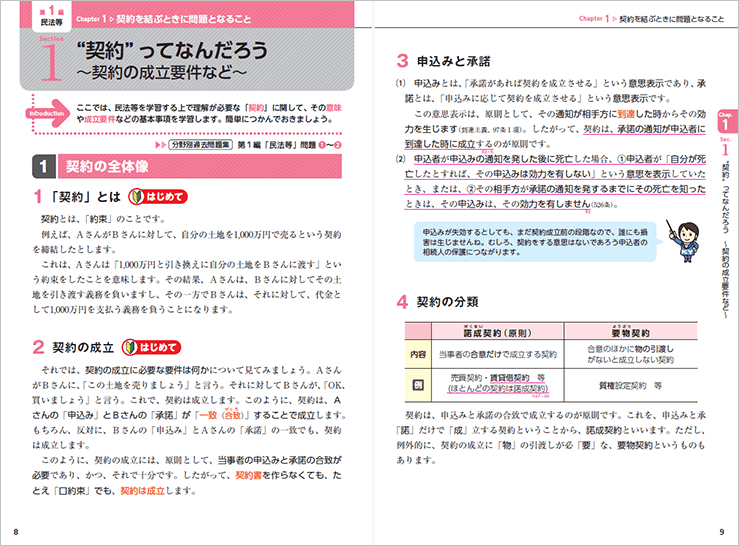Click the heading 4 契約の分類
Viewport: 739px width, 546px height.
coord(437,302)
